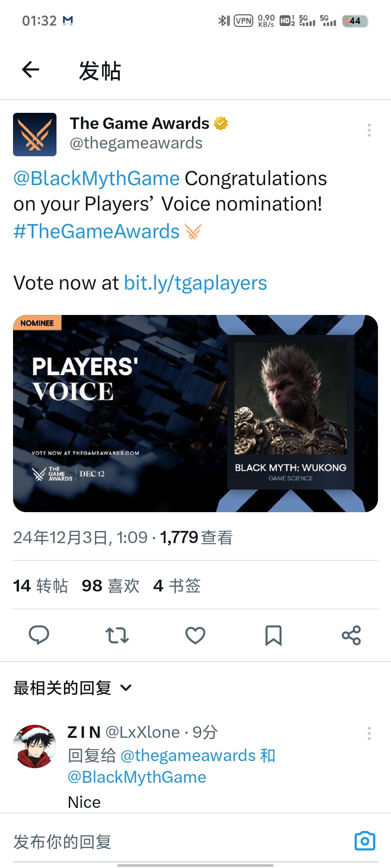Screen dimensions: 391x868
Task: View the Players' Voice nominee image
Action: coord(195,414)
